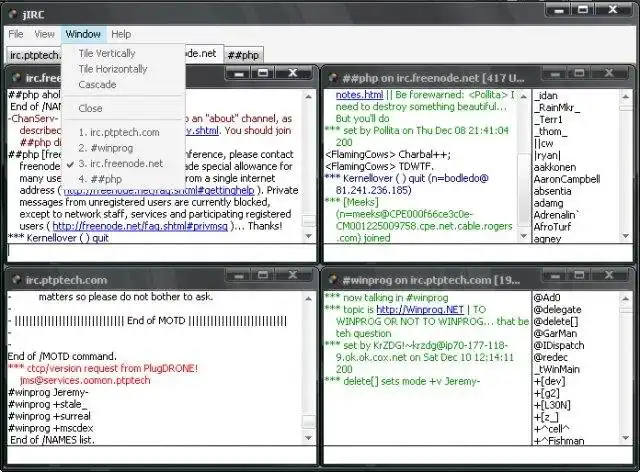The image size is (640, 472).
Task: Select user _tWinMain in #winprog list
Action: point(557,369)
